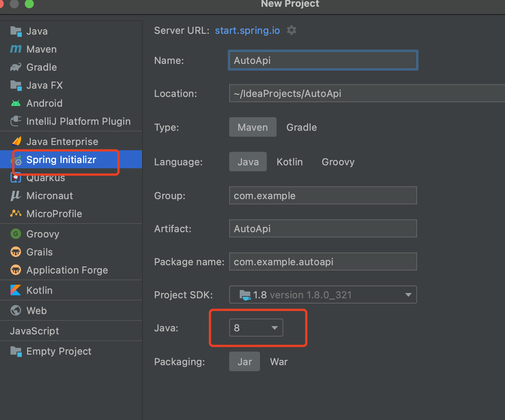Select Java Enterprise in the list
This screenshot has width=505, height=420.
pyautogui.click(x=71, y=142)
